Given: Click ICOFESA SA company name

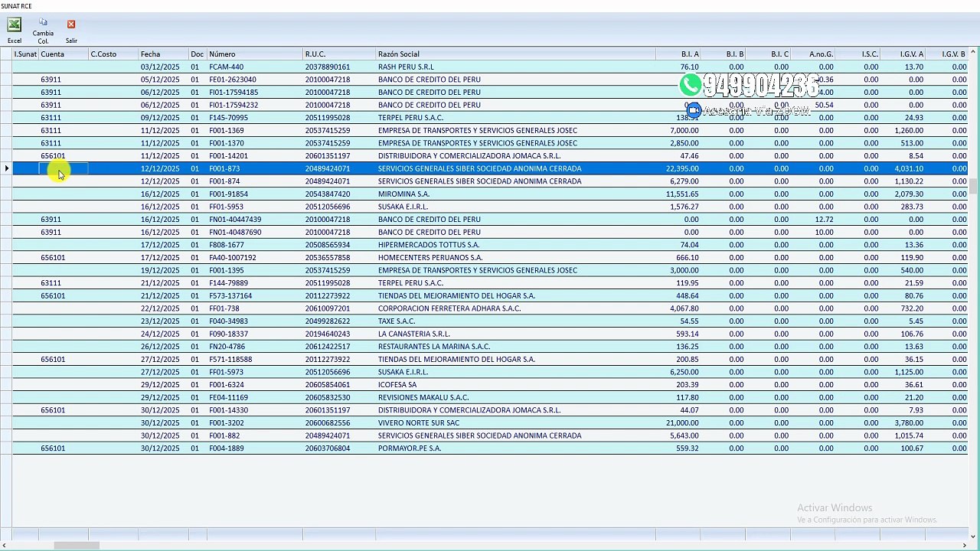Looking at the screenshot, I should click(x=397, y=385).
